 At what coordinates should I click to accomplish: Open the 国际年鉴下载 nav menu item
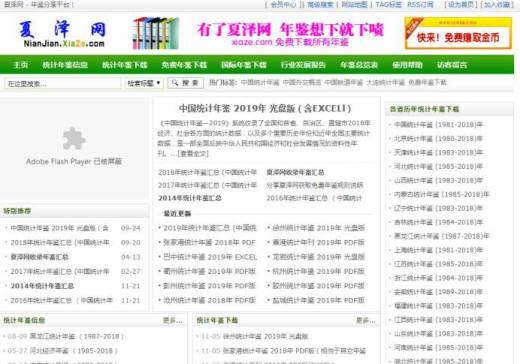click(x=244, y=65)
